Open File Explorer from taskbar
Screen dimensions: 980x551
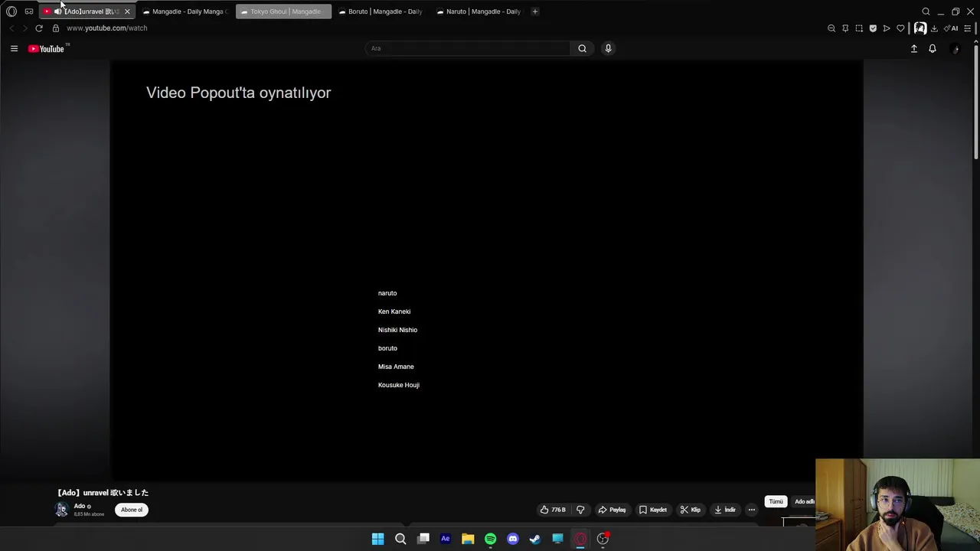tap(468, 539)
